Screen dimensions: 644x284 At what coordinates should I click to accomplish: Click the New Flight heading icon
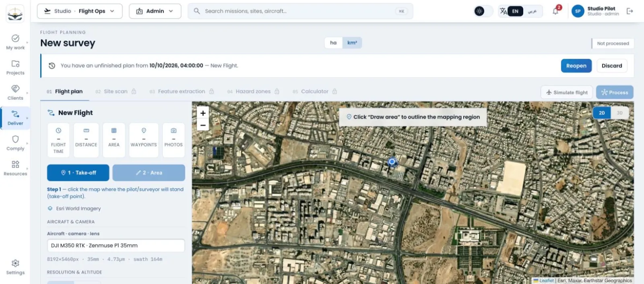point(51,113)
